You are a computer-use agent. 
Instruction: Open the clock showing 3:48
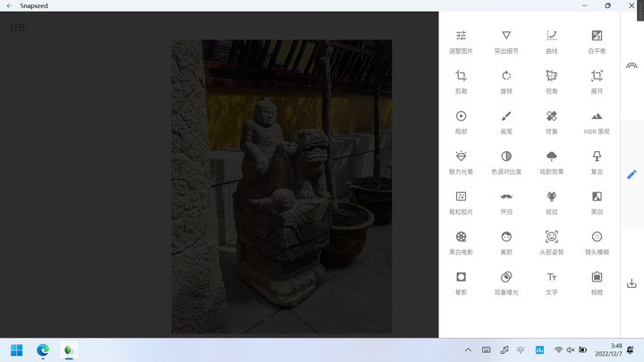click(x=609, y=349)
